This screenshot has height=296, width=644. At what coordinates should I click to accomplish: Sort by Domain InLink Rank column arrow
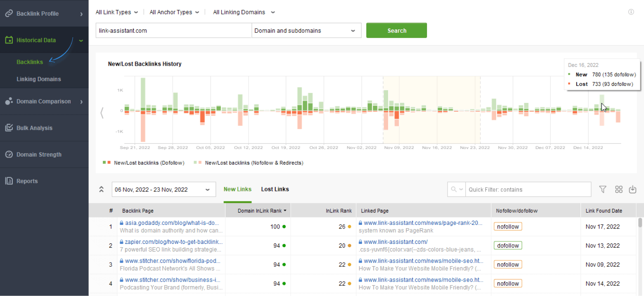(284, 211)
